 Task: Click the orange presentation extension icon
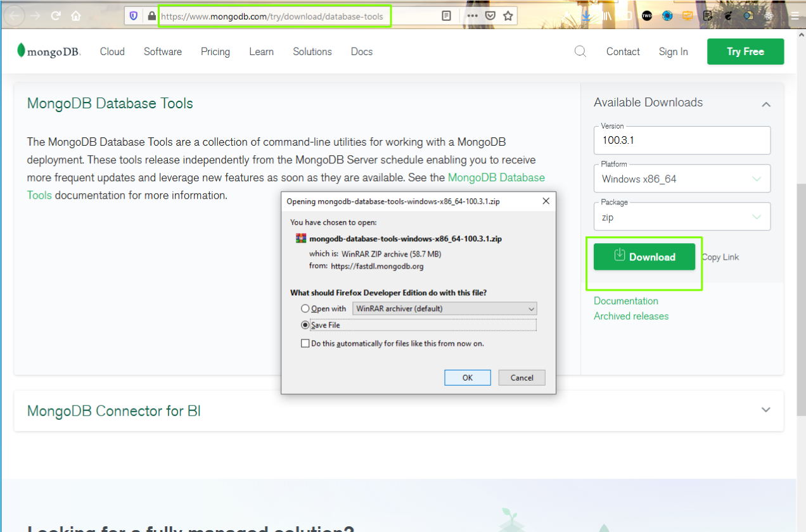point(688,16)
